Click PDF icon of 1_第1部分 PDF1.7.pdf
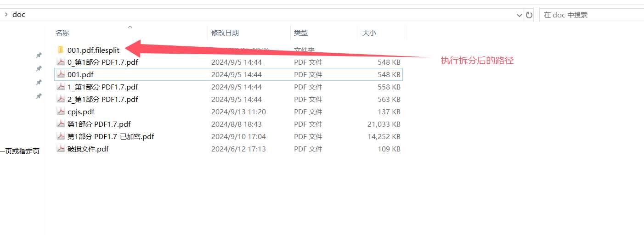This screenshot has height=235, width=644. 61,87
